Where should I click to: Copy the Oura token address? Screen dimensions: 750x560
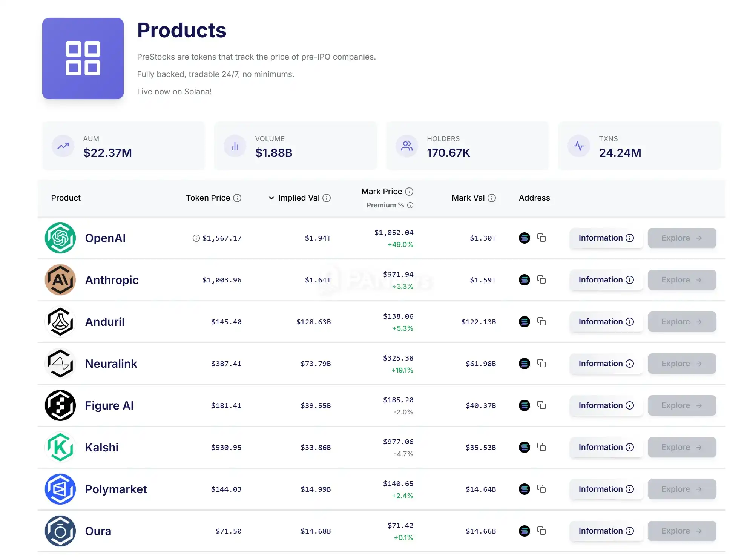click(541, 531)
